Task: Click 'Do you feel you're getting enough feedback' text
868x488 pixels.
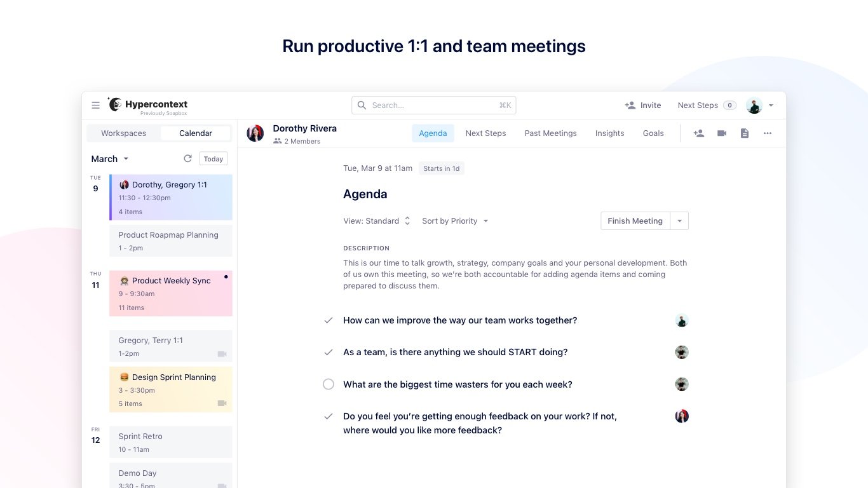Action: 480,423
